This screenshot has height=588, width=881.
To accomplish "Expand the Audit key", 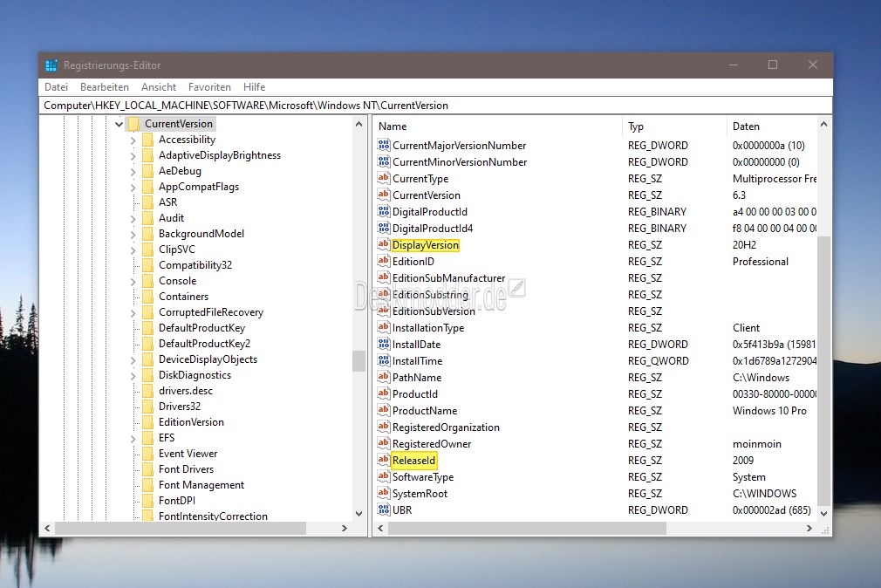I will 133,219.
